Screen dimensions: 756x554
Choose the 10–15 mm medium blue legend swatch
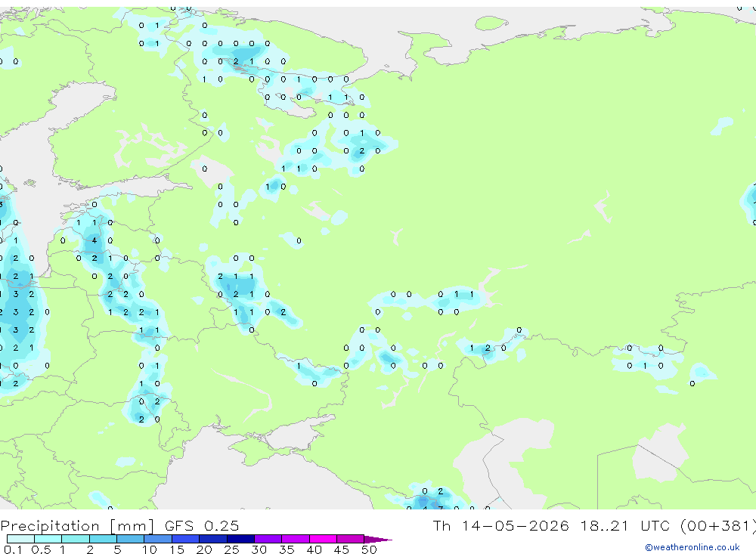(x=158, y=539)
